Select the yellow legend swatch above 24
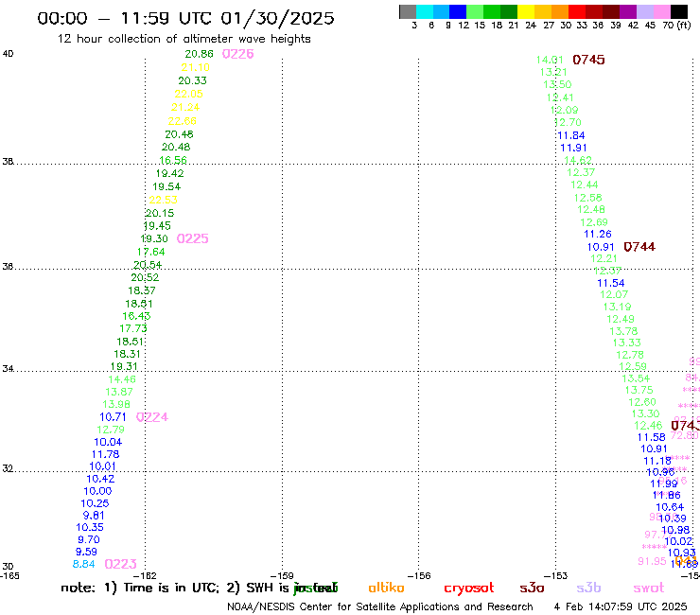 pos(526,11)
